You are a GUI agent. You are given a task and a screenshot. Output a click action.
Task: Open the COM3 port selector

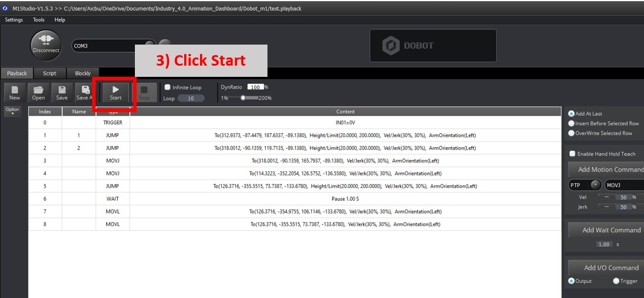[114, 46]
